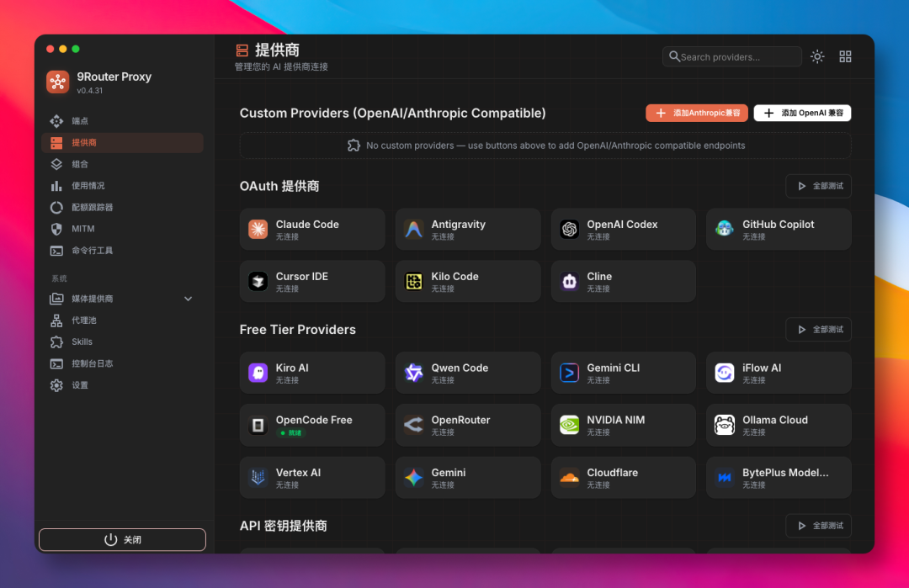
Task: Open 设置 settings page
Action: [122, 385]
